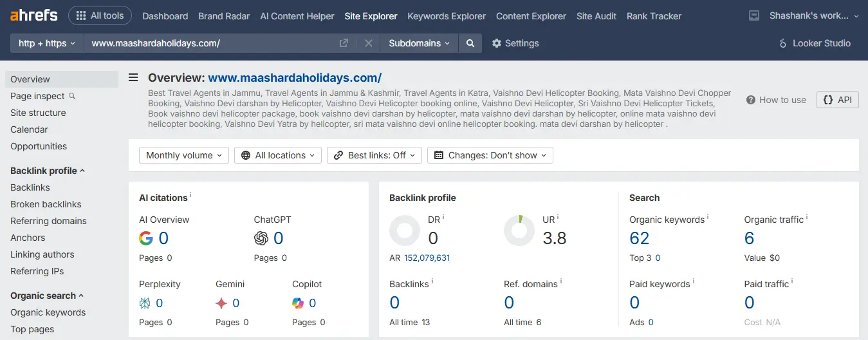Open Rank Tracker tab

pyautogui.click(x=654, y=16)
